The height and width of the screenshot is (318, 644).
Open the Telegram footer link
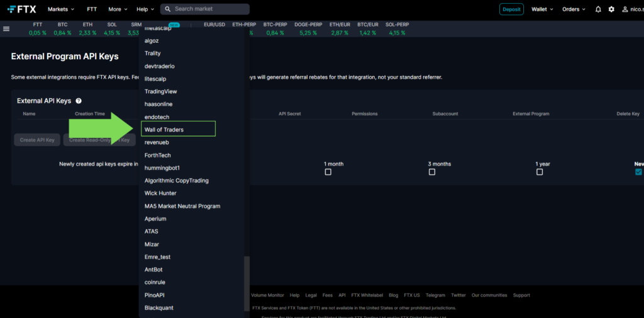[435, 295]
